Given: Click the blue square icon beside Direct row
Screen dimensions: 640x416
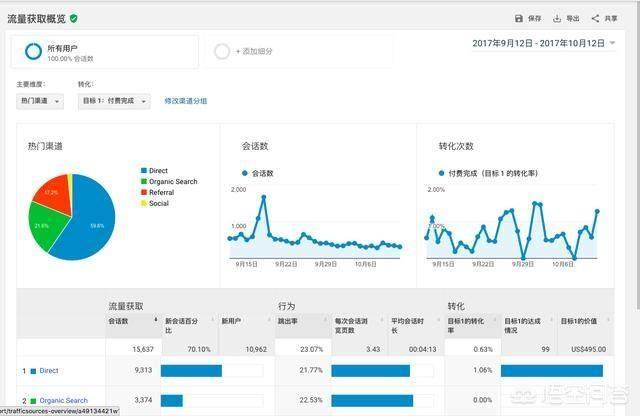Looking at the screenshot, I should tap(32, 371).
